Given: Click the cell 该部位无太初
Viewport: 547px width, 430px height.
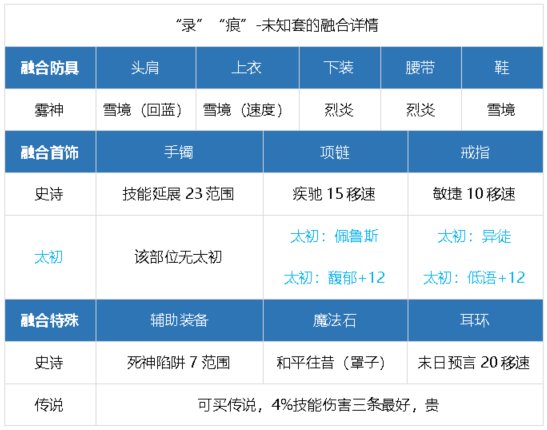Looking at the screenshot, I should [x=178, y=257].
